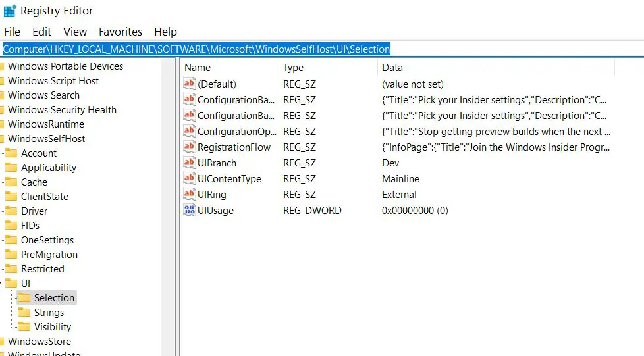Select the Windows Security Health key

(62, 110)
